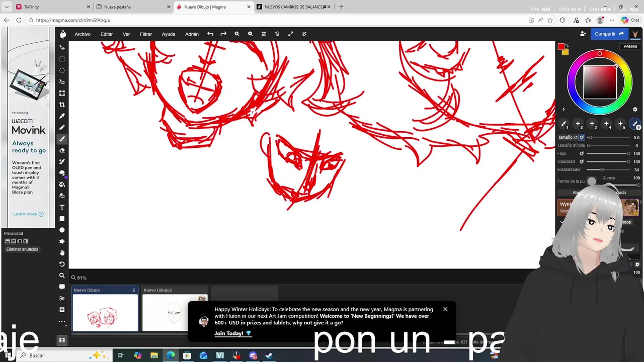Dismiss the Winter Holidays notification
The image size is (644, 362).
(x=445, y=309)
